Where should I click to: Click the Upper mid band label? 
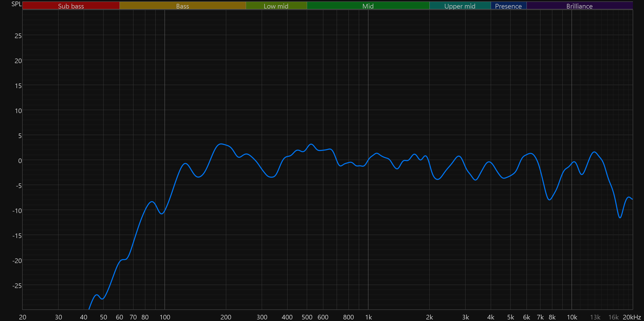click(460, 6)
